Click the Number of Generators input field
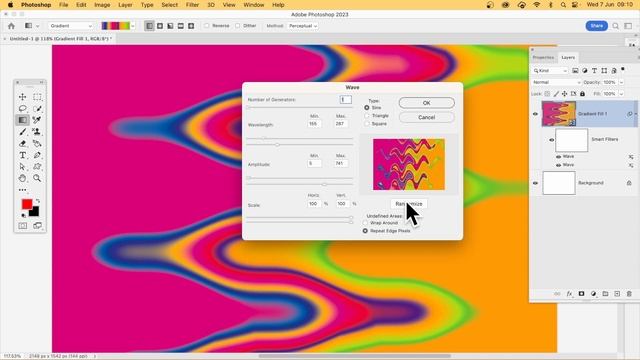Viewport: 640px width, 360px height. coord(345,100)
